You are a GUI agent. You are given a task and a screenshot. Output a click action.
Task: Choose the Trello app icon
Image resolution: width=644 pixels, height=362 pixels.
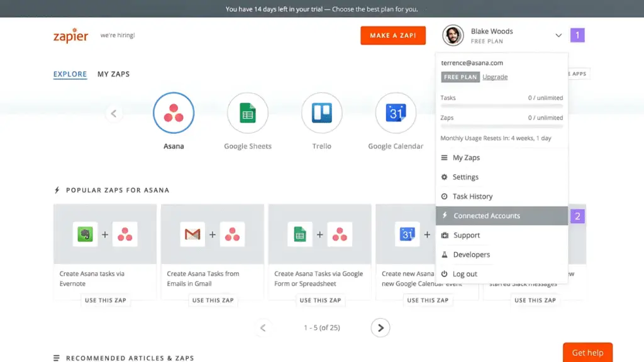tap(321, 113)
